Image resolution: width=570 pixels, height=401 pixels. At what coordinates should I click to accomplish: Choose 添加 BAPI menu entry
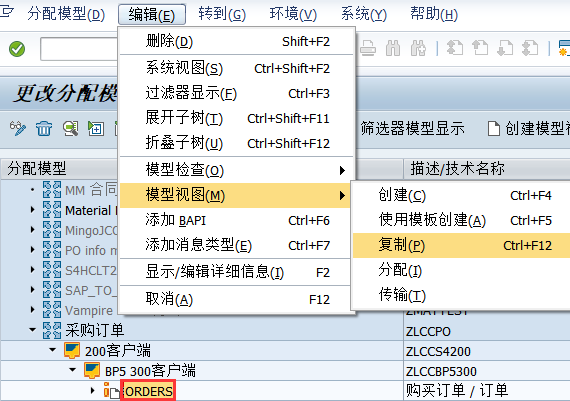[236, 220]
